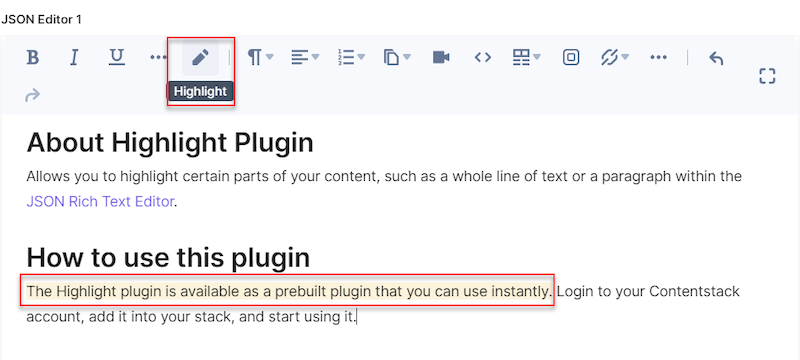800x360 pixels.
Task: Open the text alignment dropdown
Action: coord(305,58)
